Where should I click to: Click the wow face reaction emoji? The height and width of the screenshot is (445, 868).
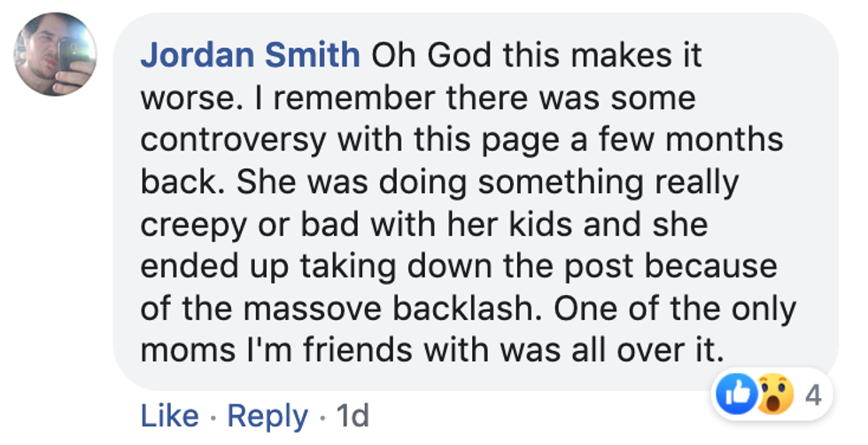point(774,394)
